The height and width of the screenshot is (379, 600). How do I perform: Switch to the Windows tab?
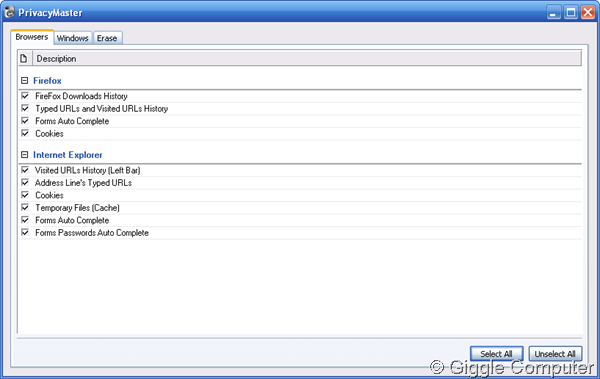tap(73, 38)
